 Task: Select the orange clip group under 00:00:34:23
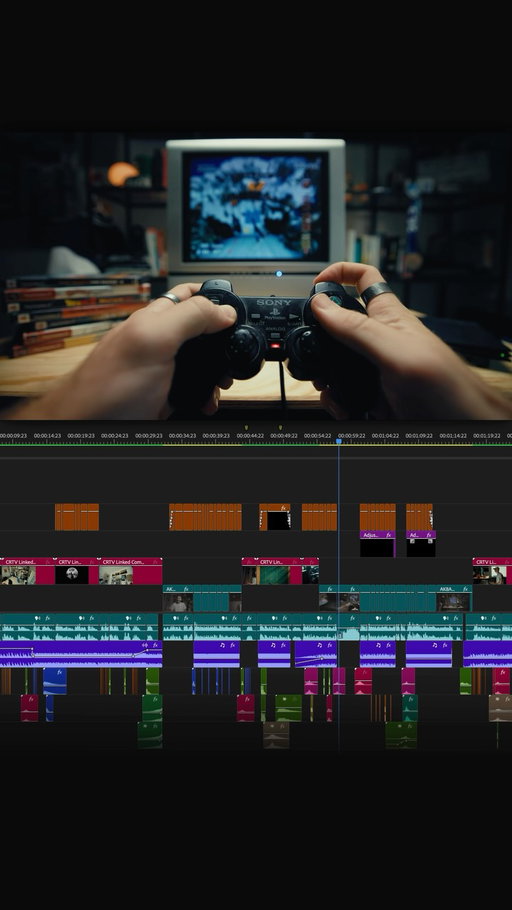pos(205,517)
